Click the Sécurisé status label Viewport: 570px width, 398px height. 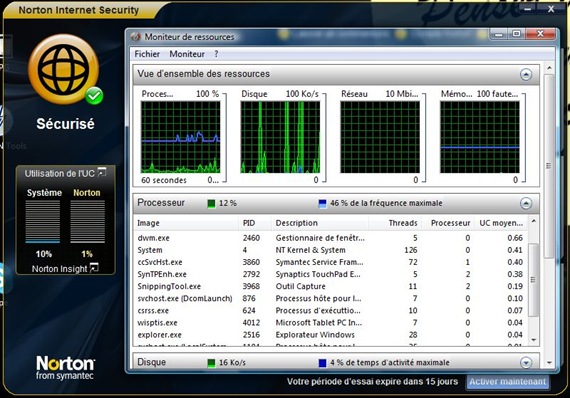click(x=65, y=124)
